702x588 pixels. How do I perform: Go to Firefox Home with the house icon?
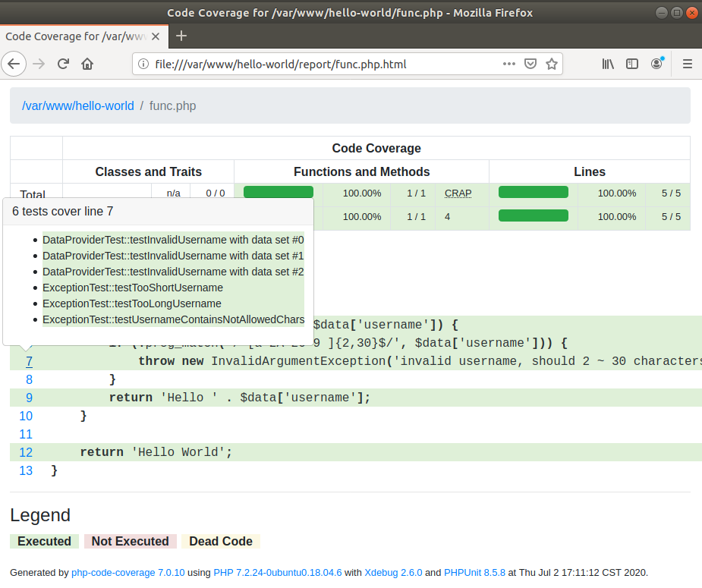pyautogui.click(x=88, y=64)
